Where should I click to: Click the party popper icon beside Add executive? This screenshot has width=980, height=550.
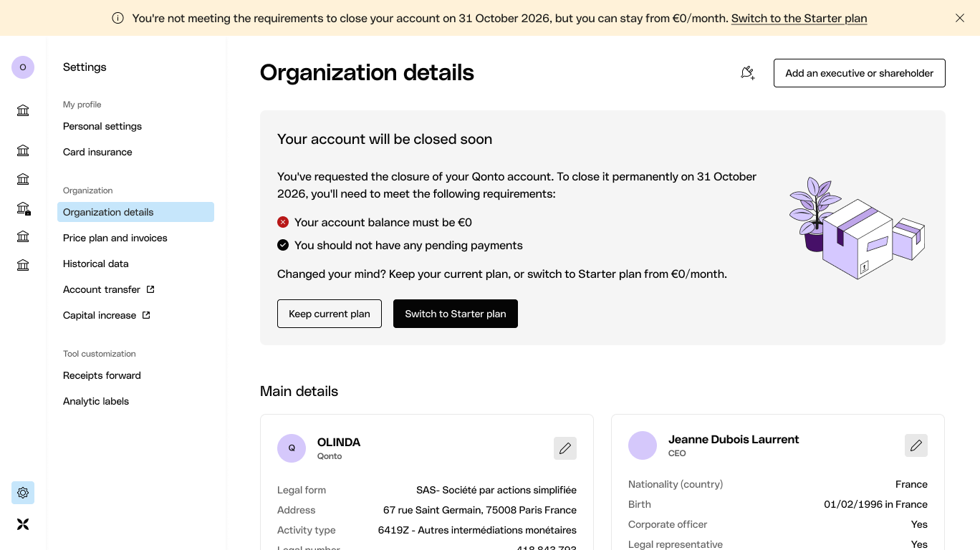748,73
